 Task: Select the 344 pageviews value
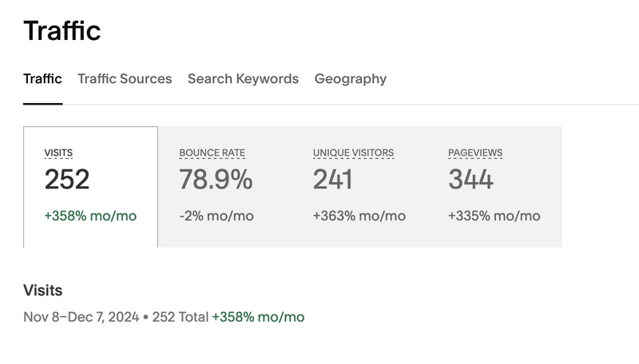tap(470, 180)
